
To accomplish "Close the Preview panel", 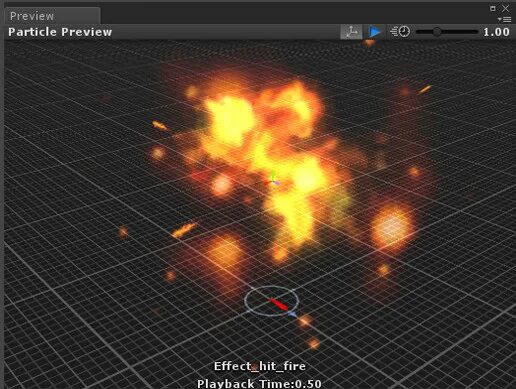I will click(x=505, y=8).
